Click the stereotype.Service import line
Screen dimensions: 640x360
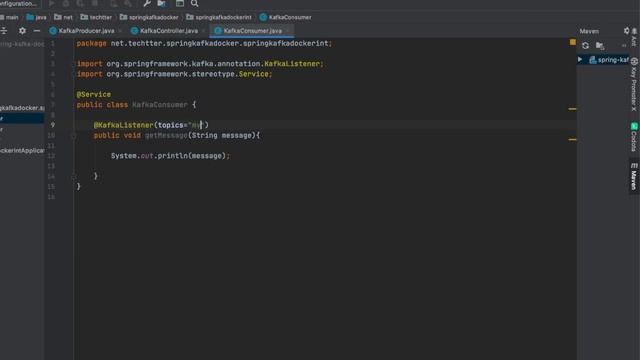coord(174,74)
